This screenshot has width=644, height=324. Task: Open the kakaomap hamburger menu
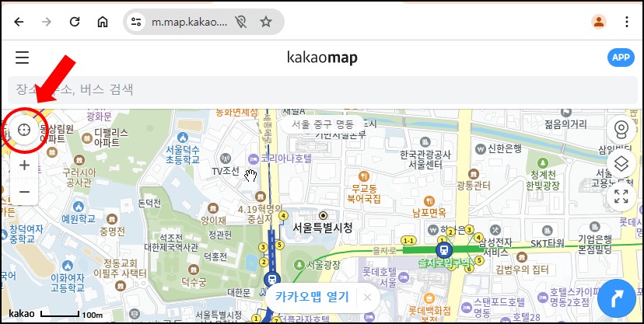coord(23,57)
